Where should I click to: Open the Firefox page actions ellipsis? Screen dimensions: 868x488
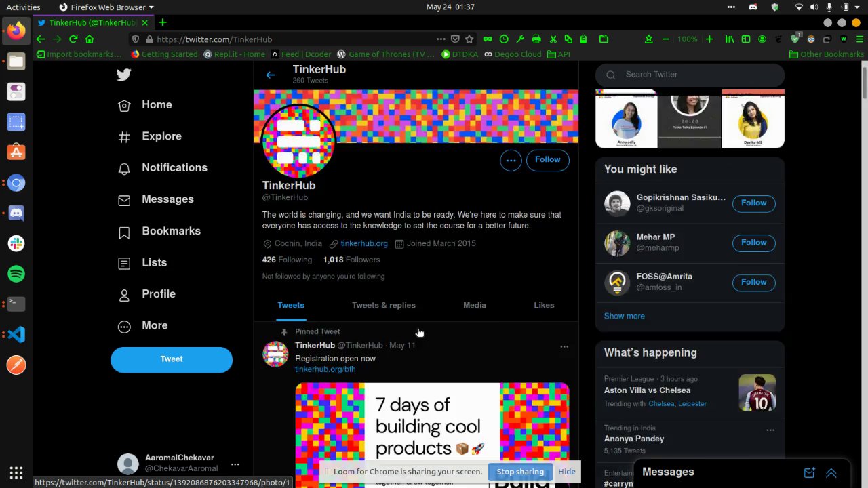pyautogui.click(x=441, y=39)
